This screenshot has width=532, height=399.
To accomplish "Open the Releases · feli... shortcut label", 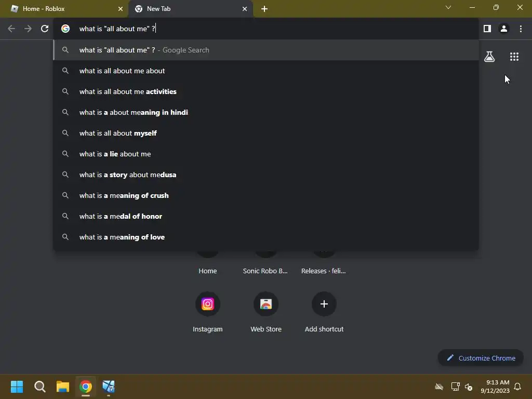I will click(323, 271).
